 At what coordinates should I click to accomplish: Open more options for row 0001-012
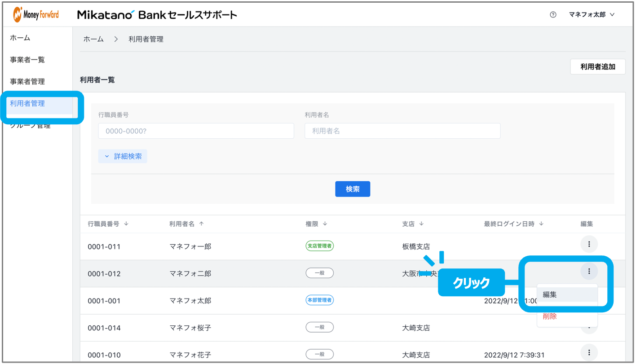pyautogui.click(x=589, y=271)
